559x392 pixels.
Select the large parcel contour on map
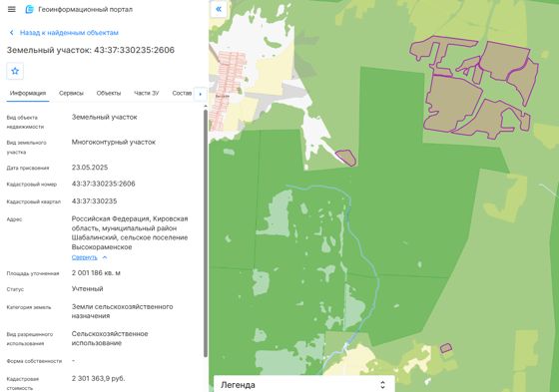[453, 104]
